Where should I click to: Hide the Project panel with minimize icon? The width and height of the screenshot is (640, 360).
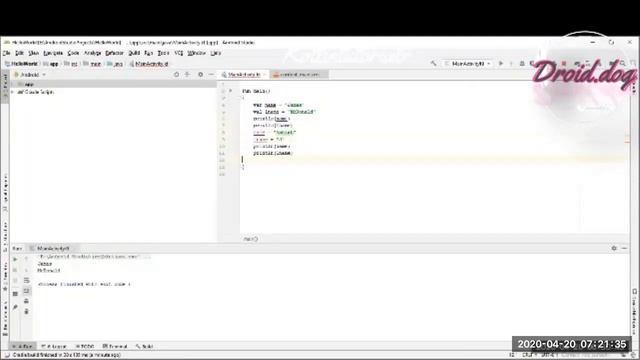click(x=211, y=75)
